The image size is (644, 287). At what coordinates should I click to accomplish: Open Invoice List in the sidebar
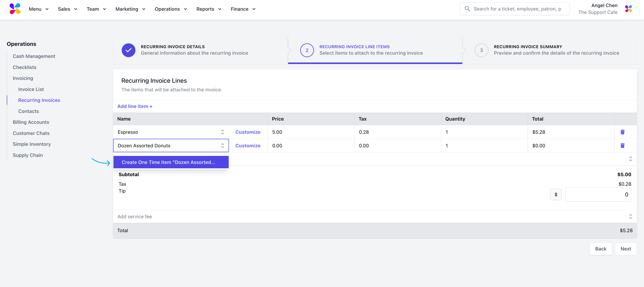(x=31, y=89)
